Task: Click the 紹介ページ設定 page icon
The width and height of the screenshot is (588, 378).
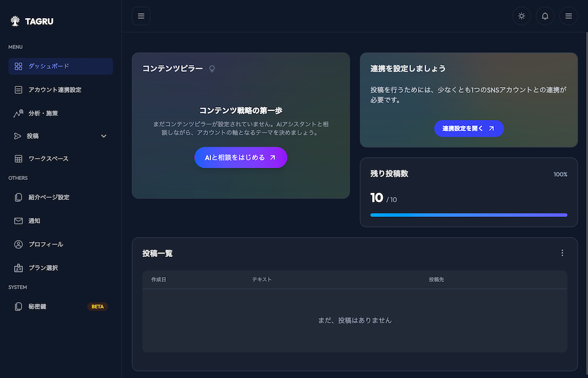Action: coord(18,198)
